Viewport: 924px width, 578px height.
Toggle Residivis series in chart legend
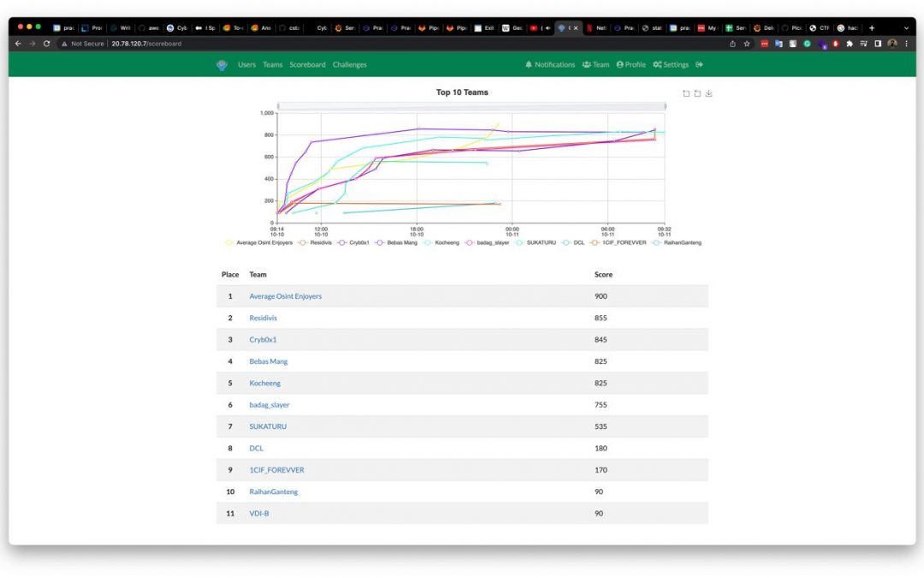click(314, 242)
